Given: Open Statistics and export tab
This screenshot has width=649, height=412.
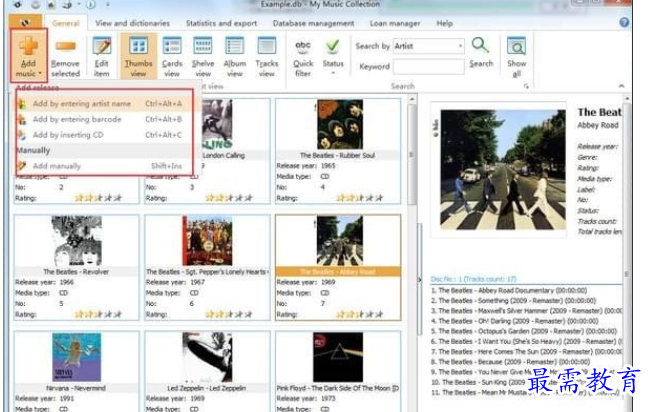Looking at the screenshot, I should point(221,23).
